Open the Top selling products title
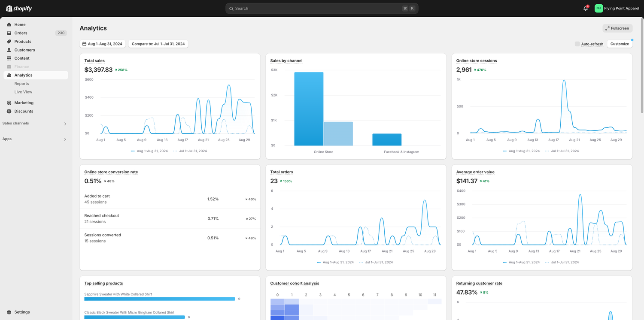Viewport: 644px width, 320px height. point(103,284)
